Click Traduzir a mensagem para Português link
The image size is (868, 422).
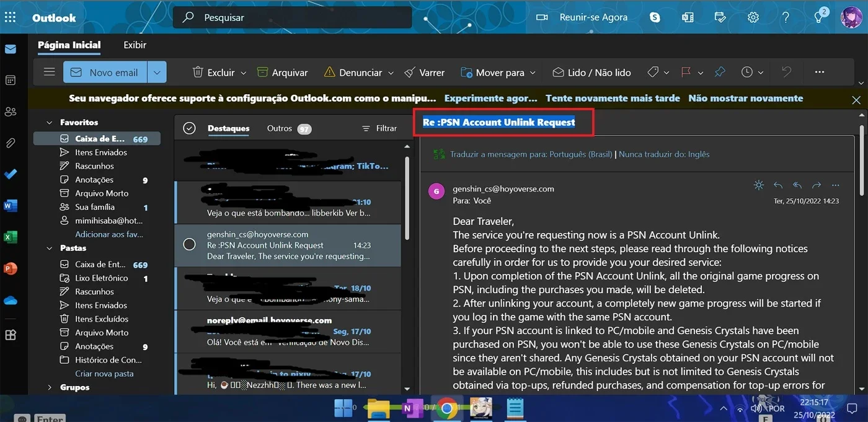pos(531,154)
